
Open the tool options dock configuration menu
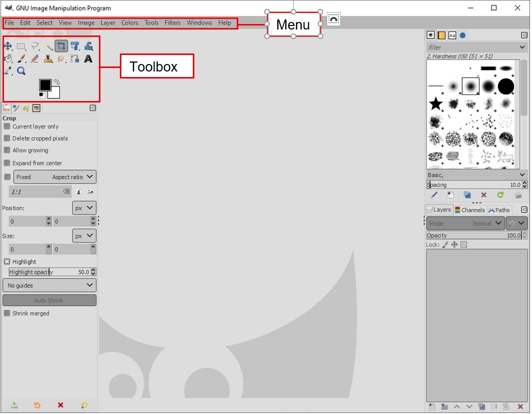pyautogui.click(x=92, y=108)
